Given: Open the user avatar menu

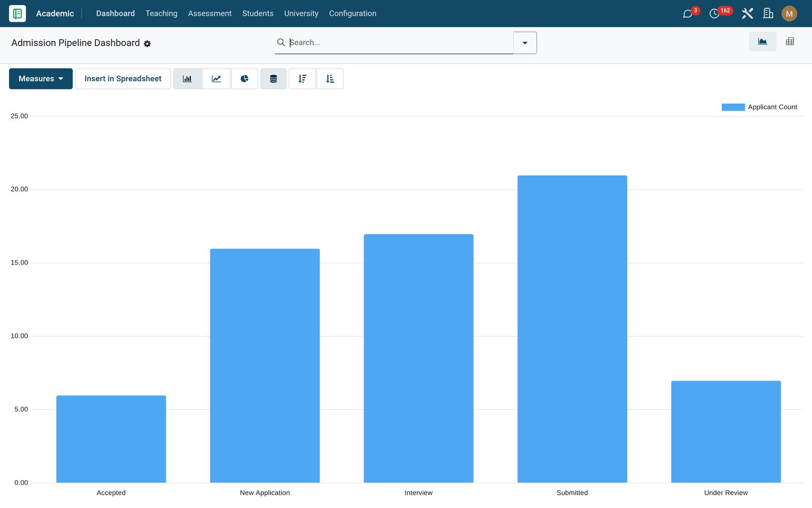Looking at the screenshot, I should [x=789, y=14].
